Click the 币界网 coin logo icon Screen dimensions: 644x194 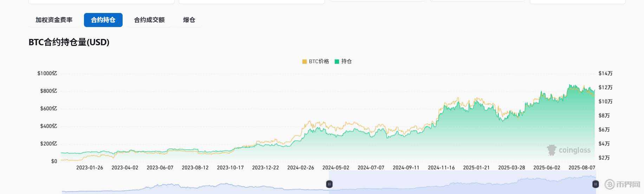click(x=610, y=184)
